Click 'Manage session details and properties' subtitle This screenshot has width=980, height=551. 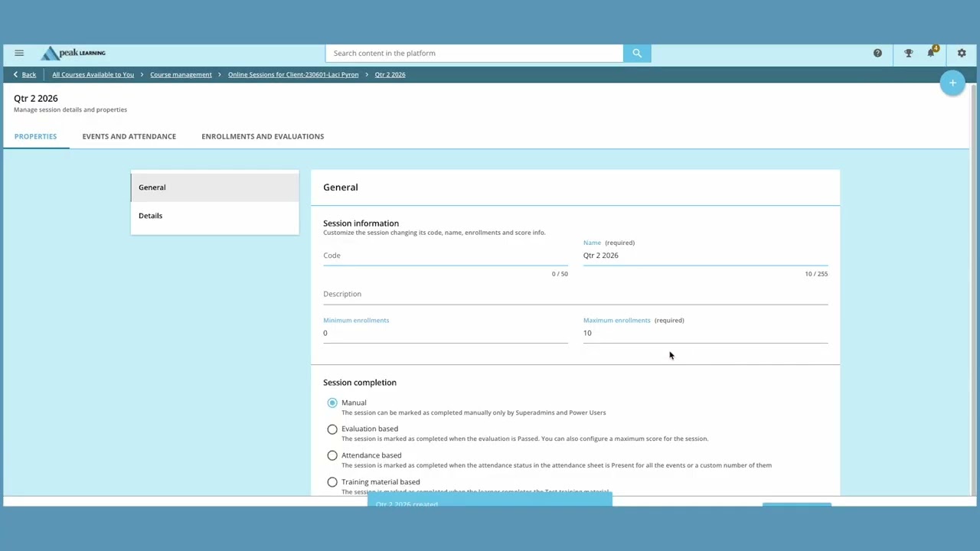coord(70,109)
